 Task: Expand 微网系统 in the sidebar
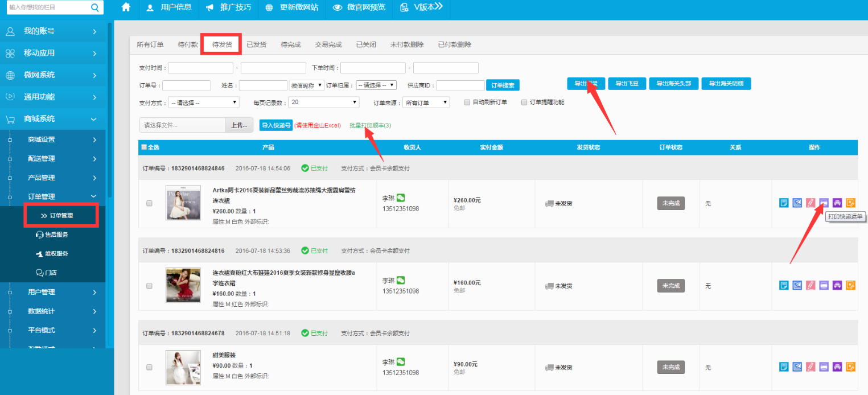[x=53, y=75]
